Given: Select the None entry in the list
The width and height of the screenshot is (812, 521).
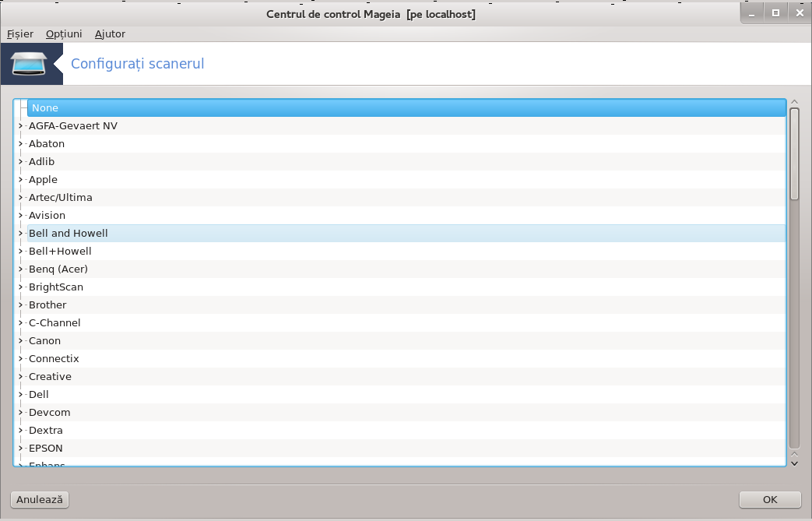Looking at the screenshot, I should point(406,107).
